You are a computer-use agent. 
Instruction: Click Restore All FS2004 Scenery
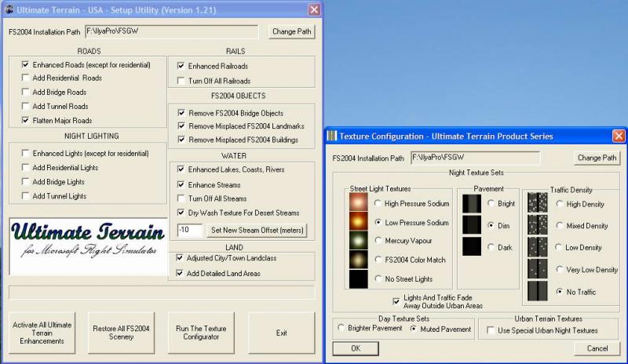click(x=121, y=333)
